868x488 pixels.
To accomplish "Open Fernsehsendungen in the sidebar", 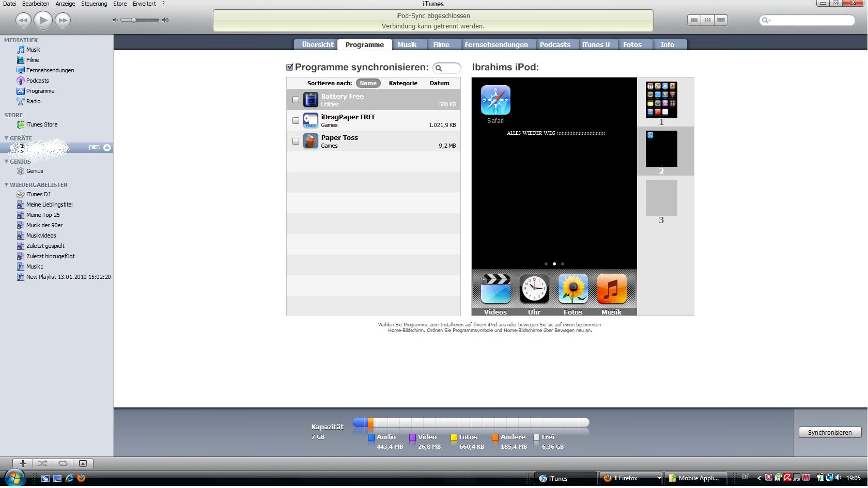I will click(50, 70).
